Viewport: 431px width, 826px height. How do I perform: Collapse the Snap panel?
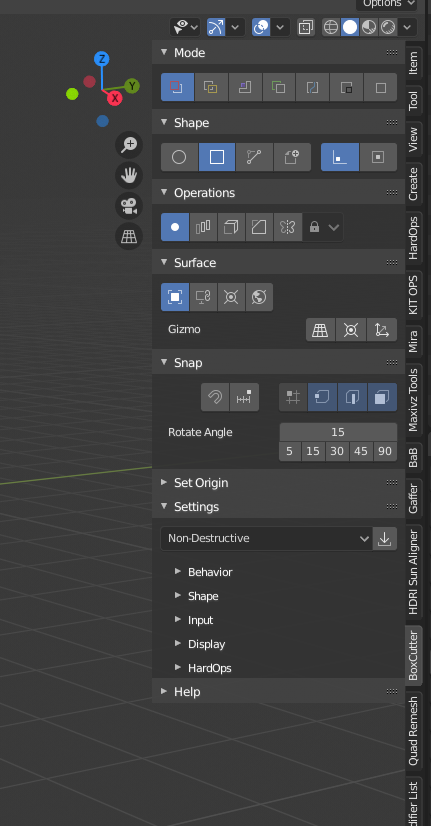(164, 362)
